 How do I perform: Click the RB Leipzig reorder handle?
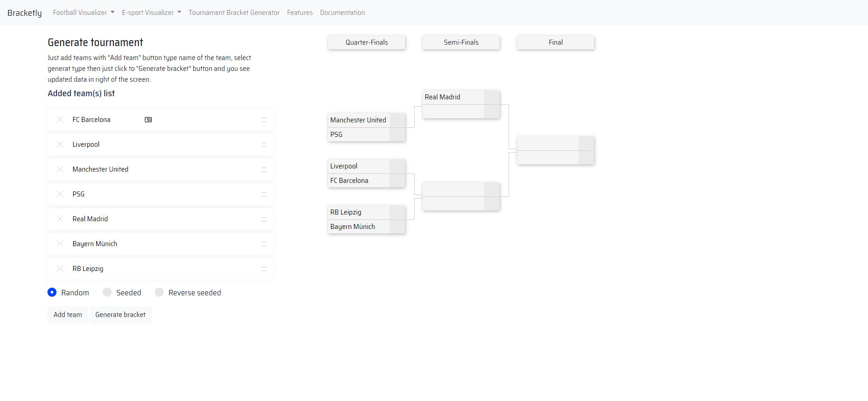tap(264, 269)
